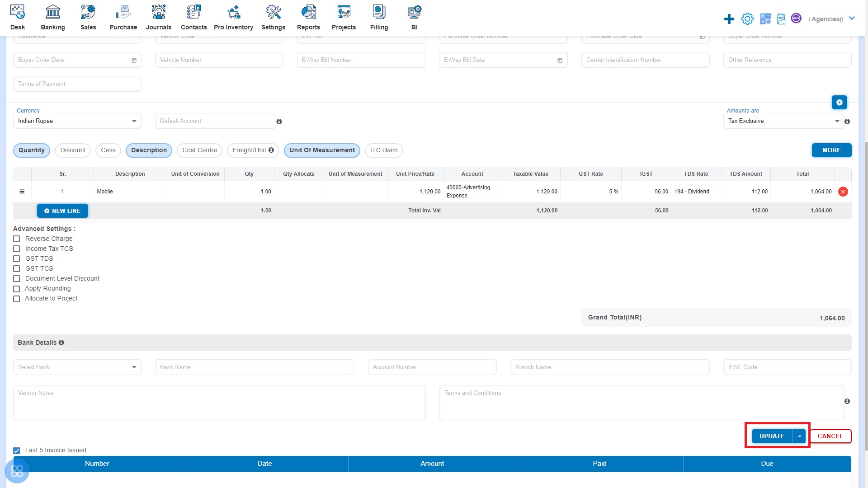The height and width of the screenshot is (488, 868).
Task: Toggle the GST TDS checkbox on
Action: 17,258
